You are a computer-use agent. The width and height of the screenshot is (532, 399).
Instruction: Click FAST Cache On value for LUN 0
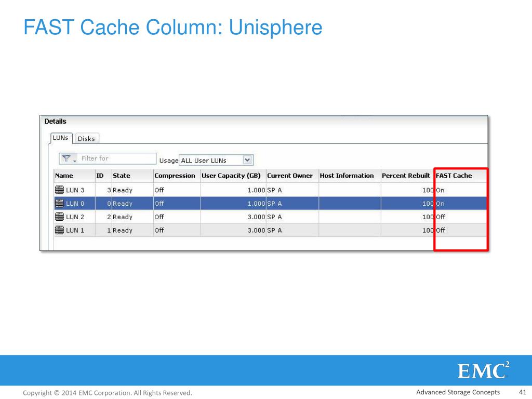[x=440, y=204]
